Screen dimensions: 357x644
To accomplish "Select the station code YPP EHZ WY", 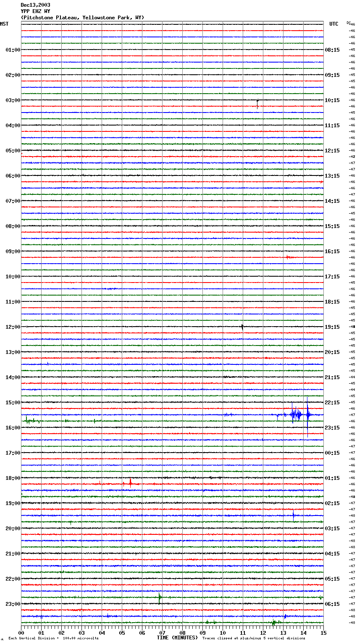I will (35, 11).
